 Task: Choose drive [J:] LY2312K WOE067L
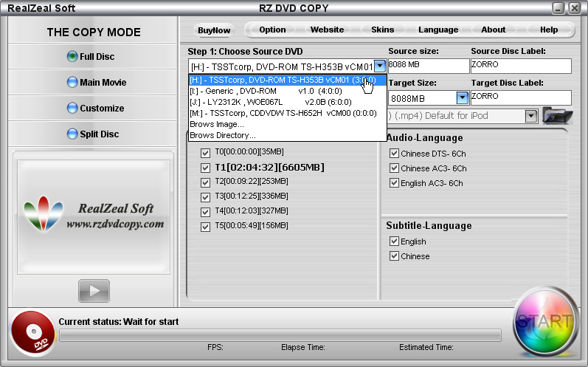pyautogui.click(x=287, y=102)
